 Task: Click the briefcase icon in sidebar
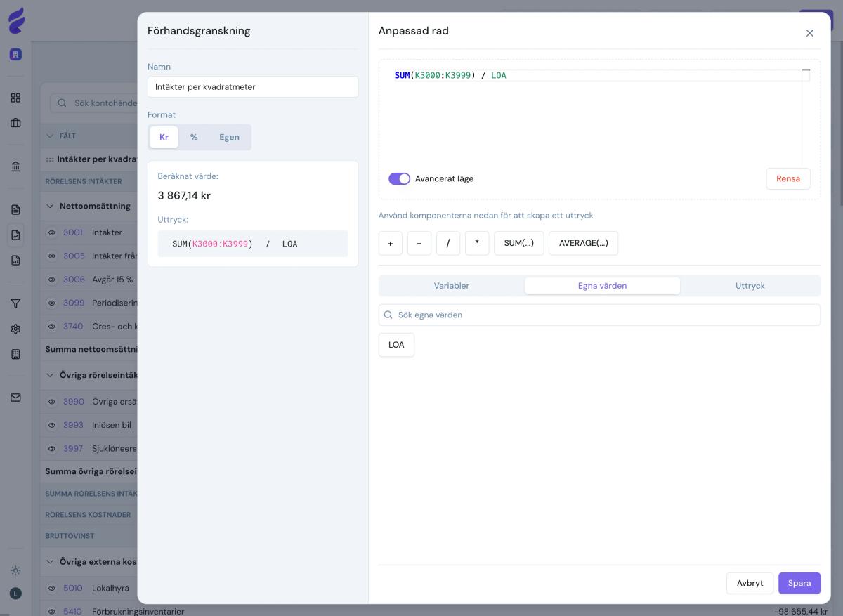(15, 123)
